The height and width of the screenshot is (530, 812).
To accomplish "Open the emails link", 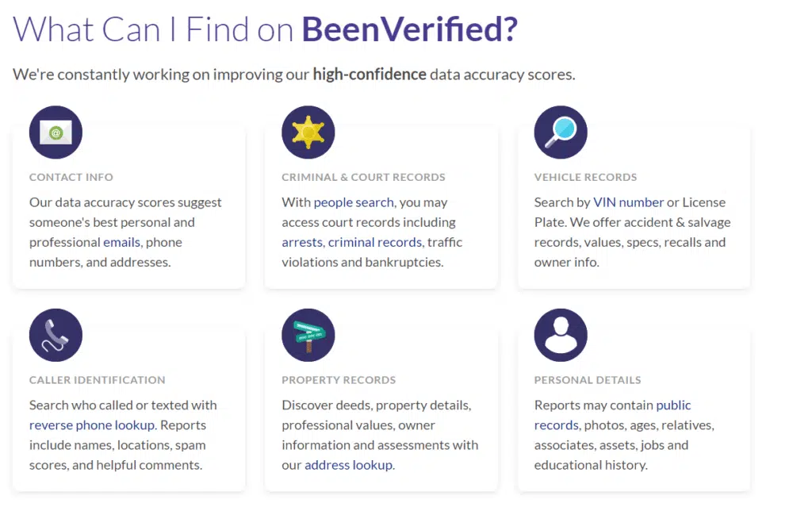I will (121, 242).
